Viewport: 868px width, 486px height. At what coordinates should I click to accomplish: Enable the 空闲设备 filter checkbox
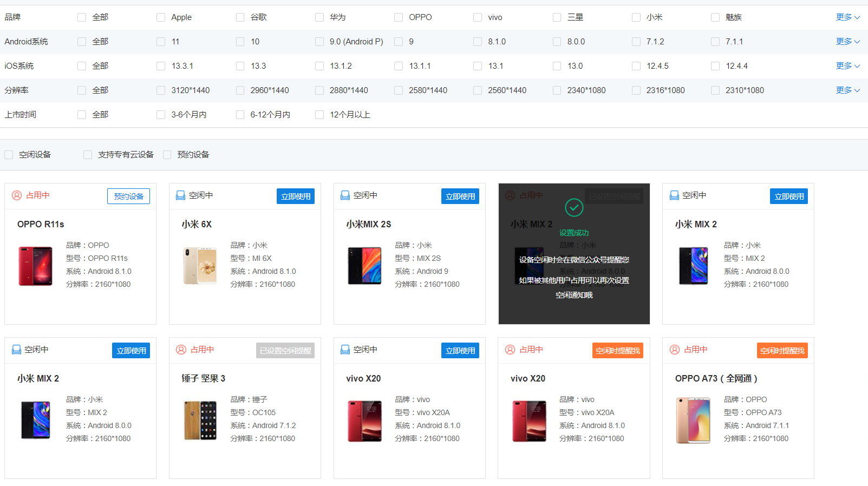point(9,155)
